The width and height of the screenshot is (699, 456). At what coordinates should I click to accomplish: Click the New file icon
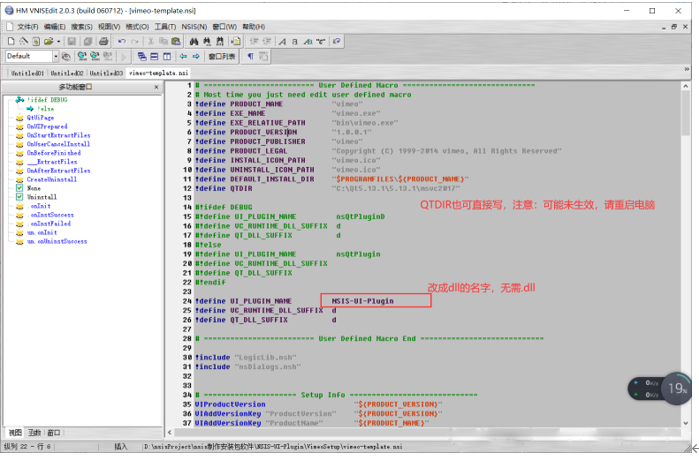(11, 41)
